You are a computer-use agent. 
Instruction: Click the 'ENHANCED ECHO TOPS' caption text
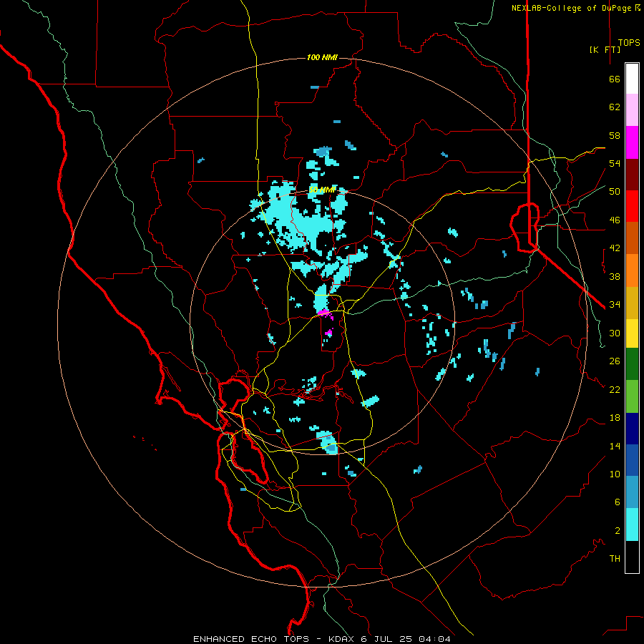coord(251,639)
